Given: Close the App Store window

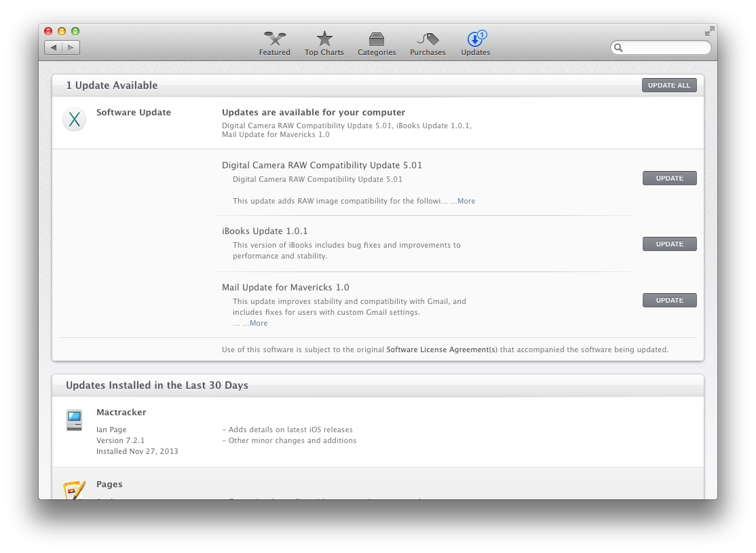Looking at the screenshot, I should (x=48, y=31).
